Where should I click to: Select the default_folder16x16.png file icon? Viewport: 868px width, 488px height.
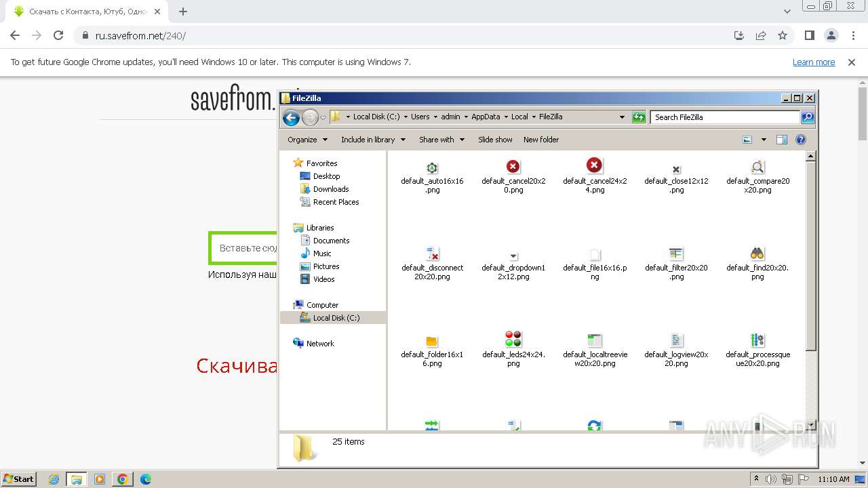[x=432, y=341]
